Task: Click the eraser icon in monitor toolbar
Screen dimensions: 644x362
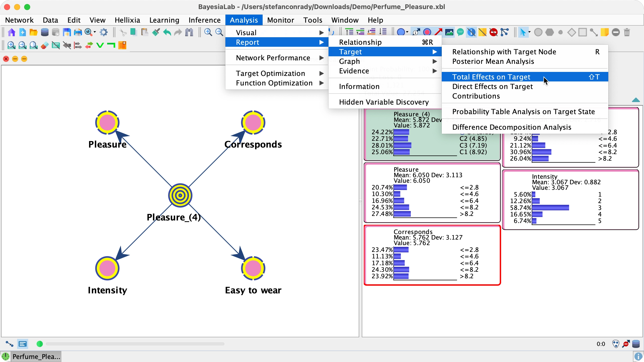Action: tap(45, 46)
